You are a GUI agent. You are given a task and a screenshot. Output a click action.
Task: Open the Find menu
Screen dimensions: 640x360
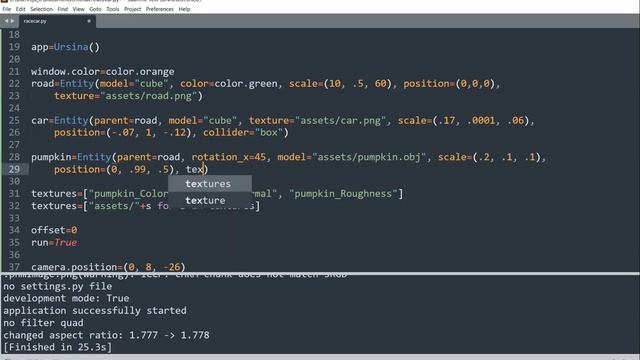62,9
